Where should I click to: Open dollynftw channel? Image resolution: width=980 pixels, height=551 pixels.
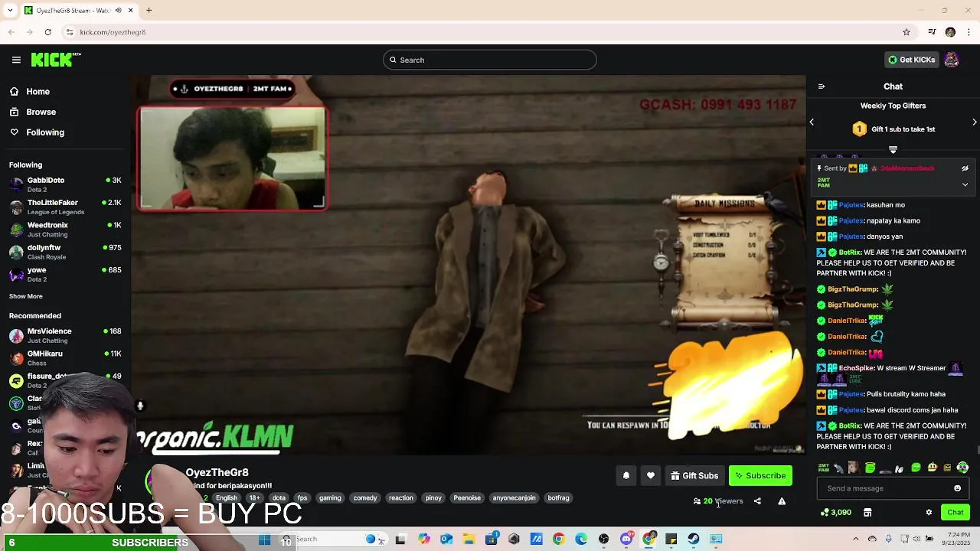pos(65,252)
